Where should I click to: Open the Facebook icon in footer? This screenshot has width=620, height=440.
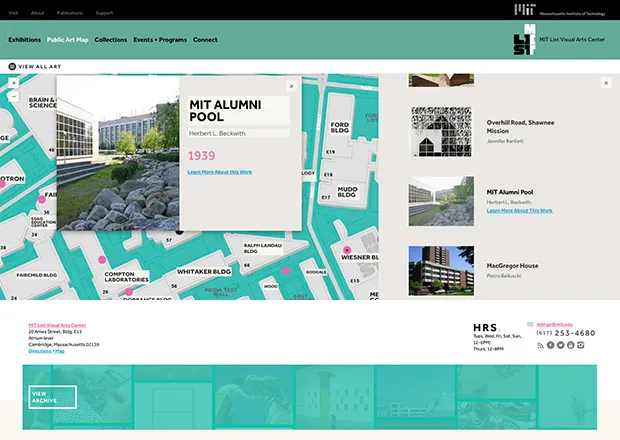pyautogui.click(x=550, y=345)
